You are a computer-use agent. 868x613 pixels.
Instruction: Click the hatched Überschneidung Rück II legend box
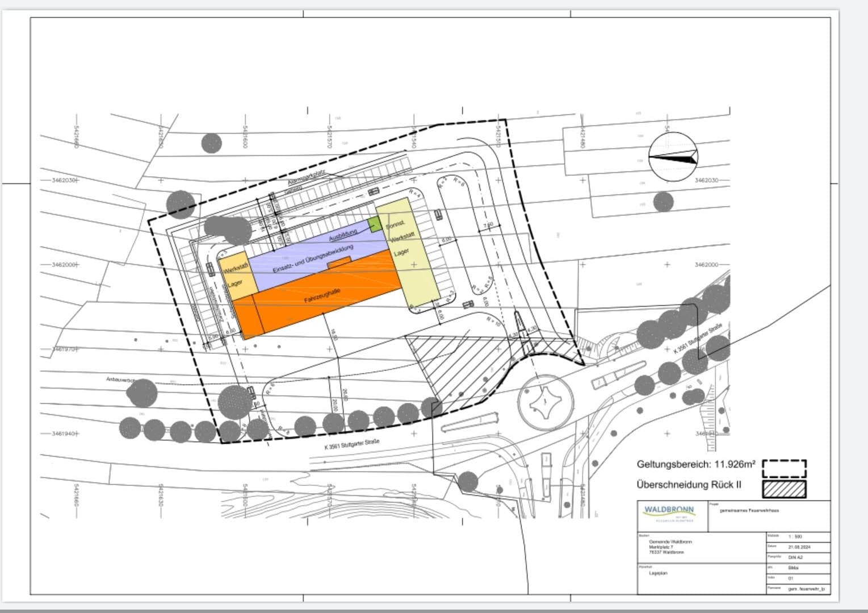(784, 489)
